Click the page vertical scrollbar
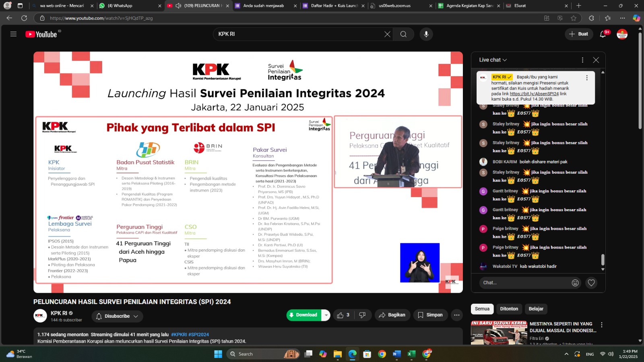This screenshot has width=644, height=362. click(x=640, y=80)
